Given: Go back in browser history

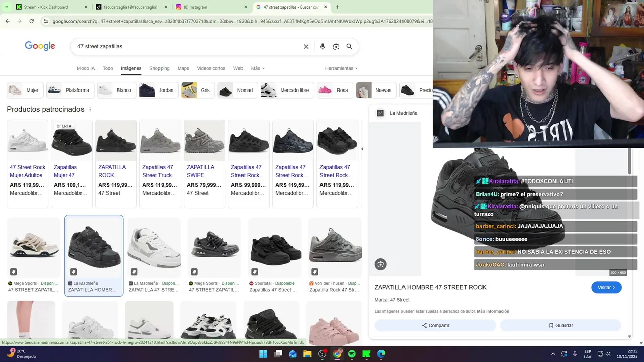Looking at the screenshot, I should pyautogui.click(x=7, y=21).
